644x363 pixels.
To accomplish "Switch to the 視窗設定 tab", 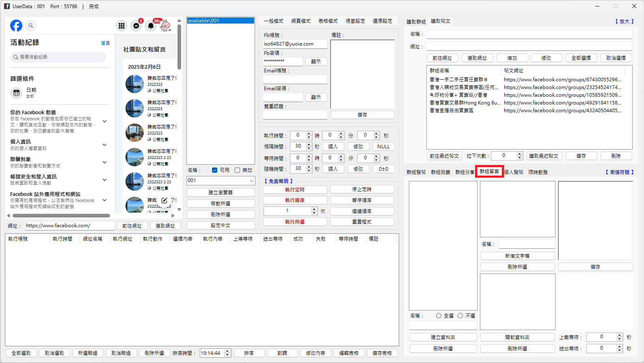I will point(355,21).
